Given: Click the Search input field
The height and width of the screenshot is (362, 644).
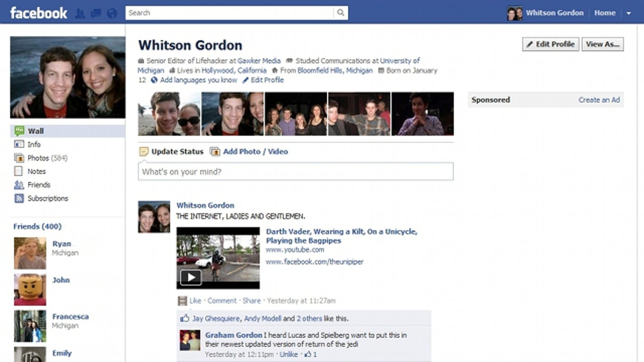Looking at the screenshot, I should click(x=229, y=13).
